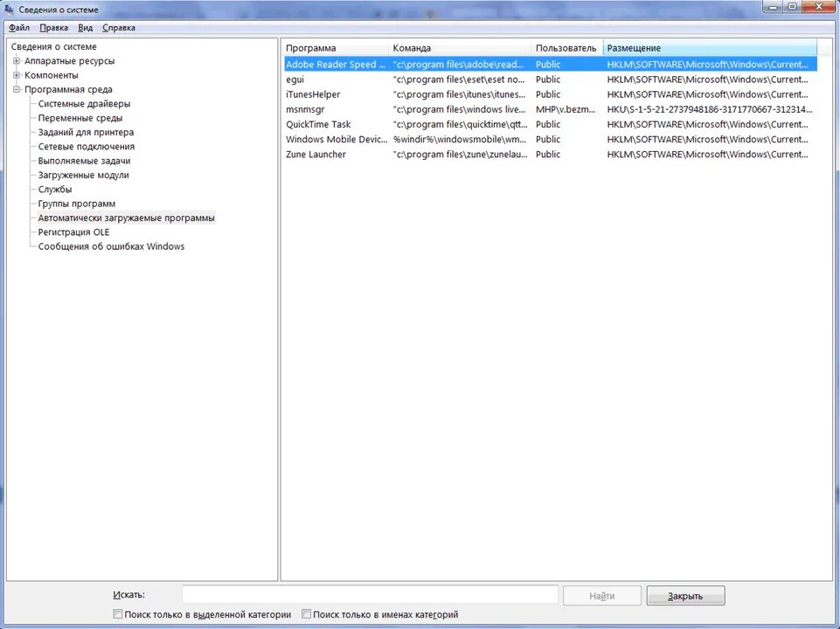Click the HKU\S-1-5-21 registry location cell
Image resolution: width=840 pixels, height=629 pixels.
coord(710,109)
